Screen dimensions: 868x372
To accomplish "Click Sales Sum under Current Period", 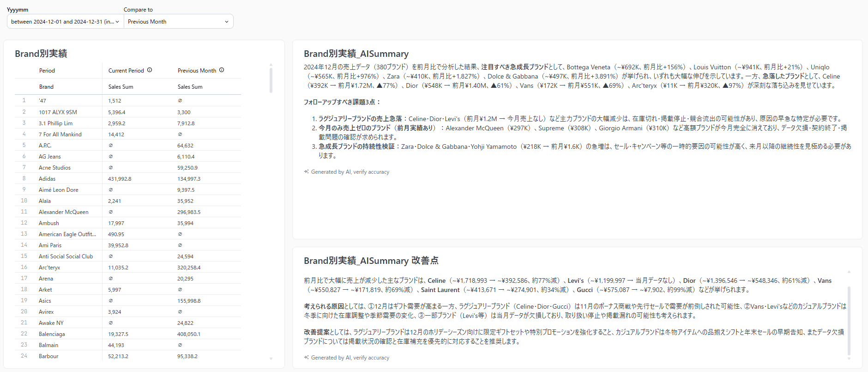I will tap(121, 87).
